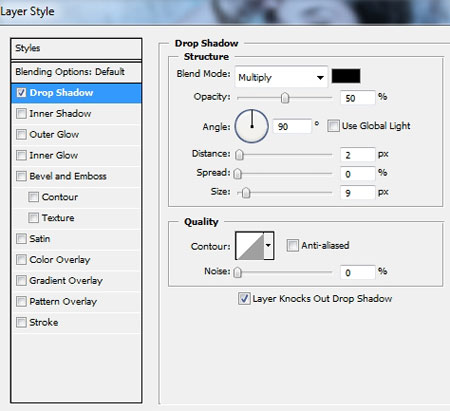The width and height of the screenshot is (450, 411).
Task: Click the Noise slider handle
Action: (x=237, y=272)
